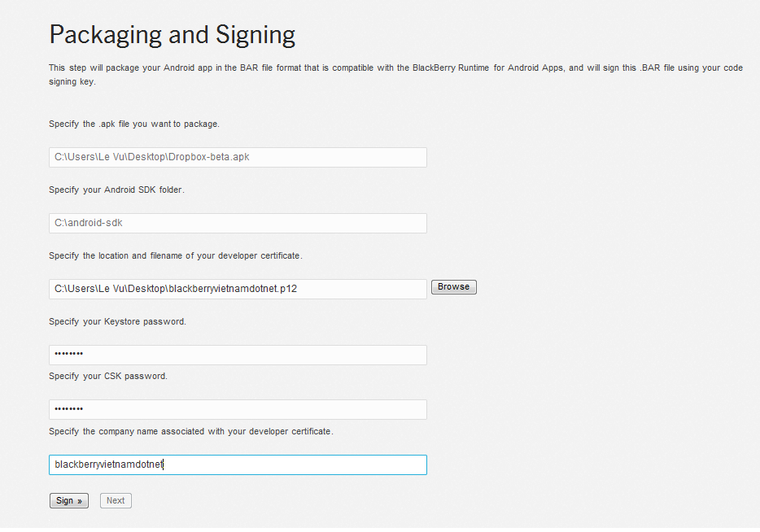Click the 'Packaging and Signing' heading
This screenshot has width=760, height=532.
[172, 34]
